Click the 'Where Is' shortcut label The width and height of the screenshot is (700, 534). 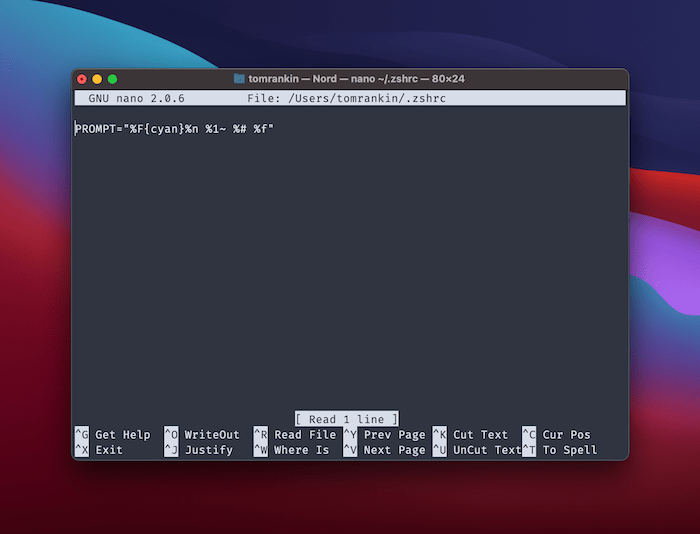(x=301, y=450)
